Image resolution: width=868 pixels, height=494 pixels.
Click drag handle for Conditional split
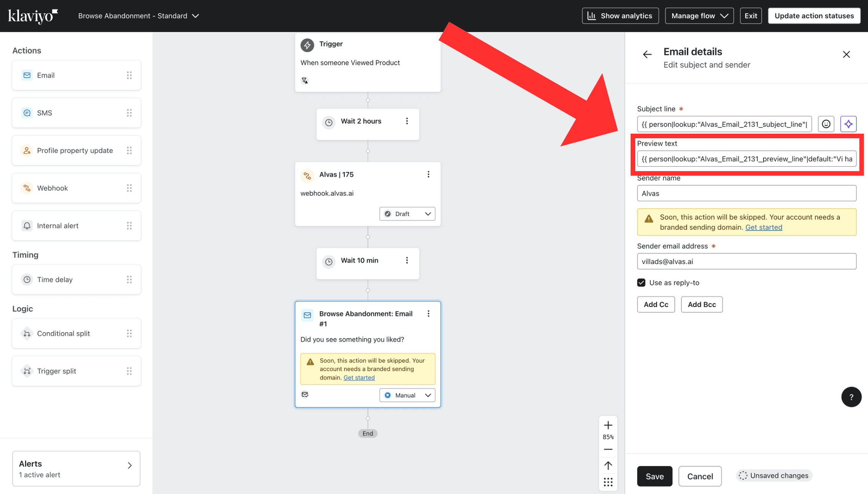click(x=129, y=333)
